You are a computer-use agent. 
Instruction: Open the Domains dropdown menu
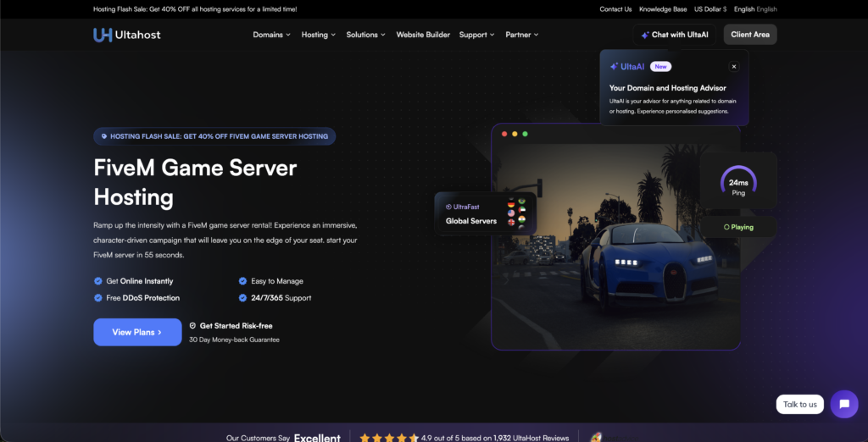[271, 35]
